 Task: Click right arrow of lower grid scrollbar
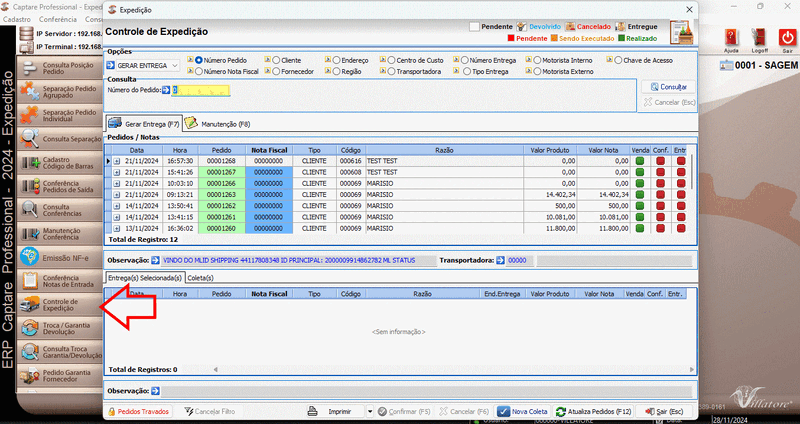(x=692, y=369)
